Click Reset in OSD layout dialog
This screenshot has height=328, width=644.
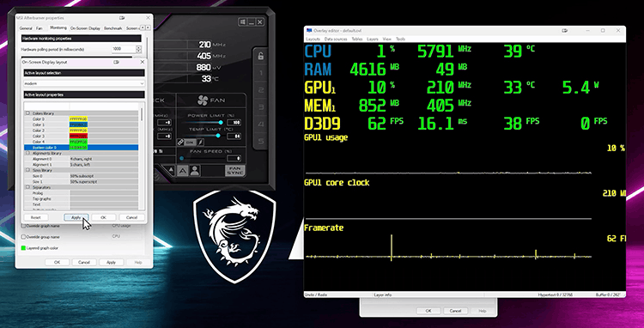[x=36, y=217]
